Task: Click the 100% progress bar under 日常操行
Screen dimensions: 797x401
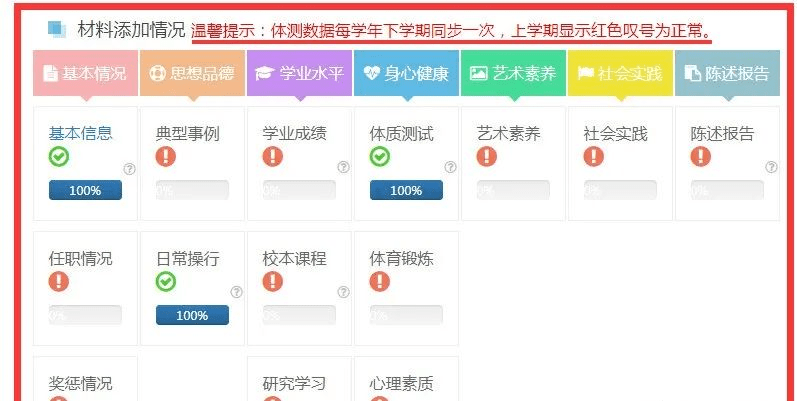Action: click(192, 315)
